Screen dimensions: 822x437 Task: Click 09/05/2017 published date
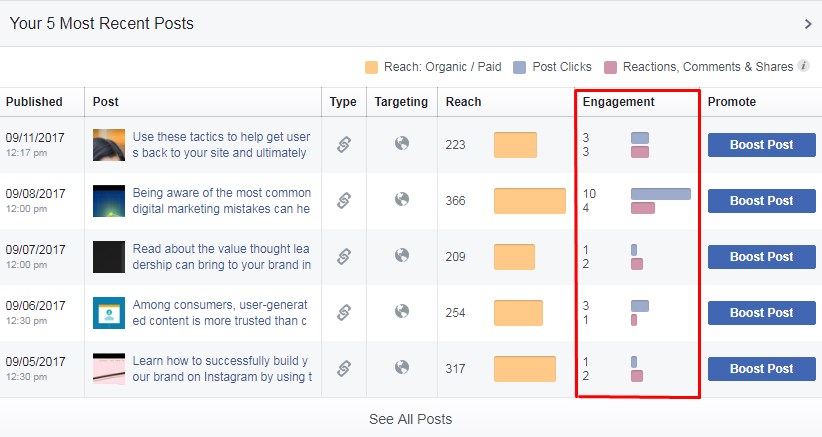click(35, 362)
